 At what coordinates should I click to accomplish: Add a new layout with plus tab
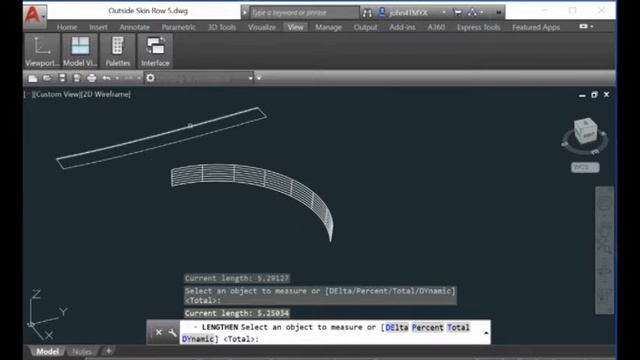(109, 351)
